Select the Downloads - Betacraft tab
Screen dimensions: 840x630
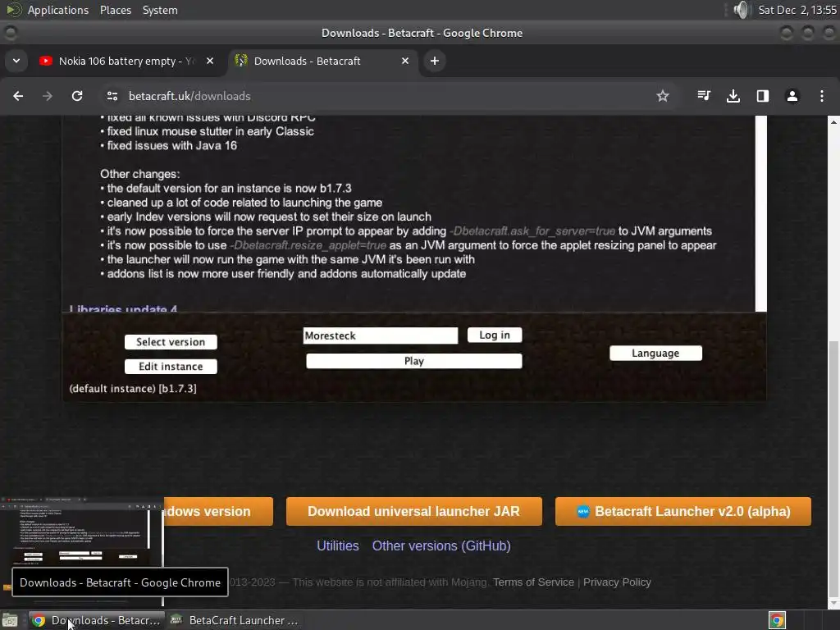(x=324, y=61)
